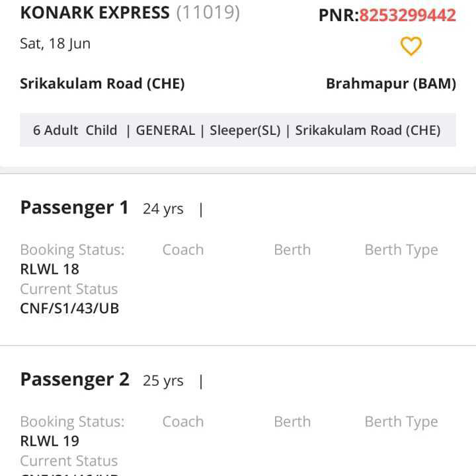Click Passenger 1's RLWL 18 booking status

point(50,269)
